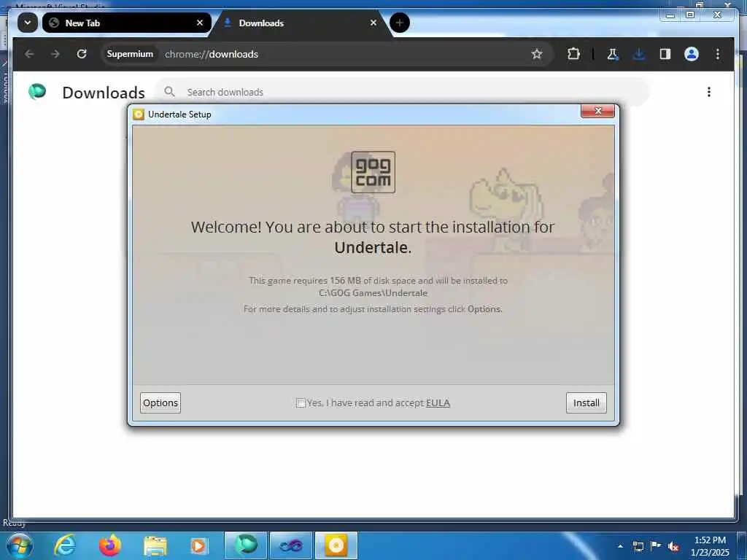Open the browser three-dot main menu
The width and height of the screenshot is (747, 560).
pos(718,54)
